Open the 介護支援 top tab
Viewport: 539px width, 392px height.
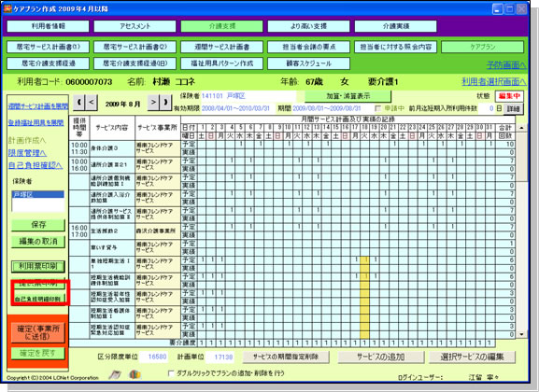[222, 26]
